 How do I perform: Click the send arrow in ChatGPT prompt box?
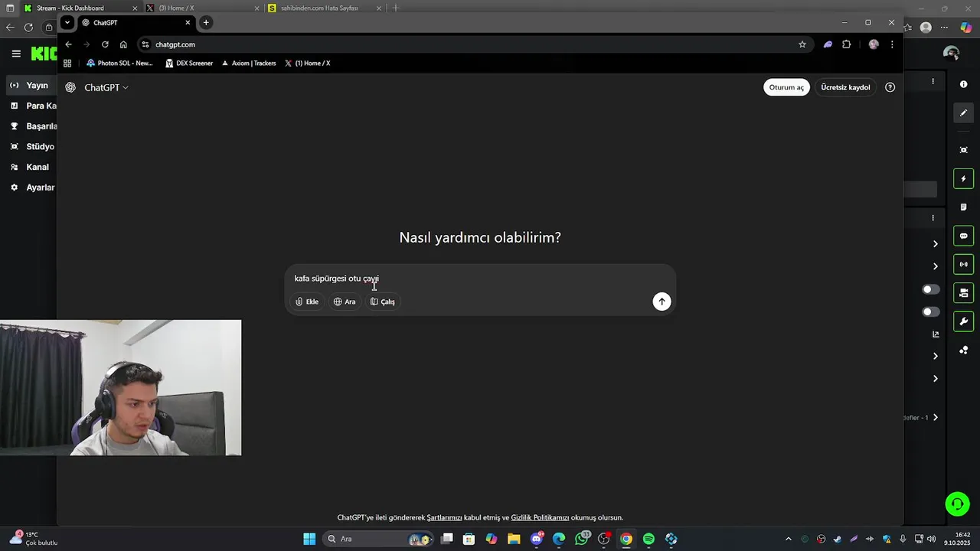(x=661, y=302)
